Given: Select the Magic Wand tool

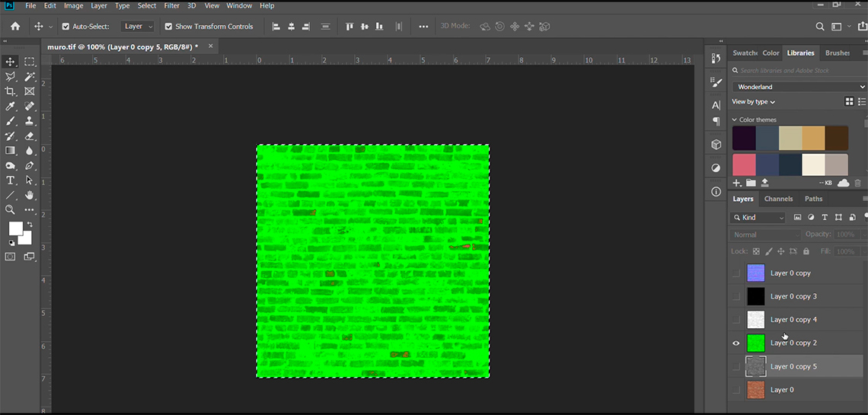Looking at the screenshot, I should point(30,77).
